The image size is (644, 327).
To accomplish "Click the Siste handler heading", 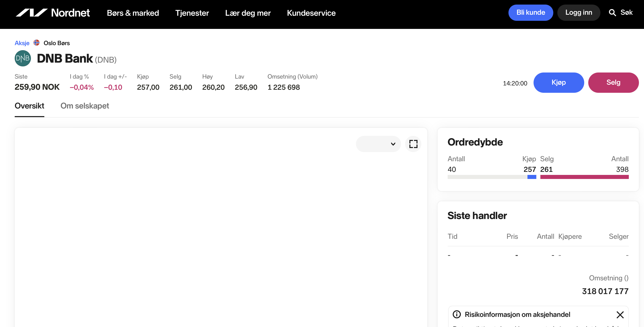I will coord(477,216).
